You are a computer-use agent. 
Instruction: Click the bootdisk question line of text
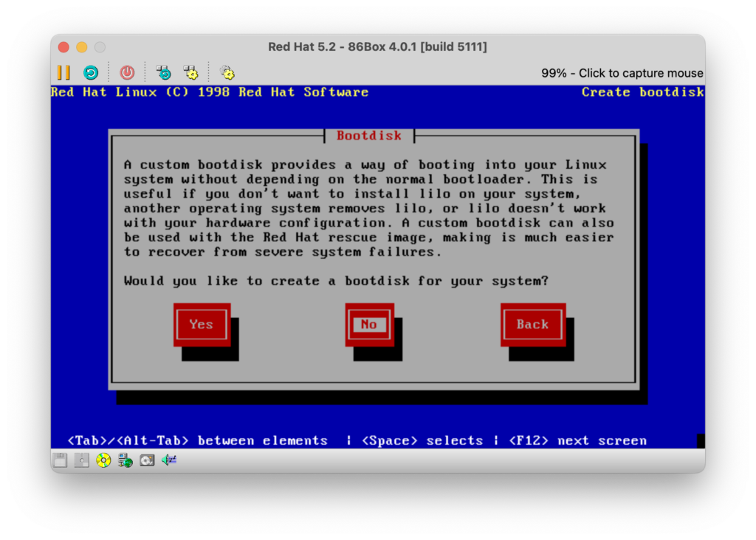pyautogui.click(x=336, y=281)
